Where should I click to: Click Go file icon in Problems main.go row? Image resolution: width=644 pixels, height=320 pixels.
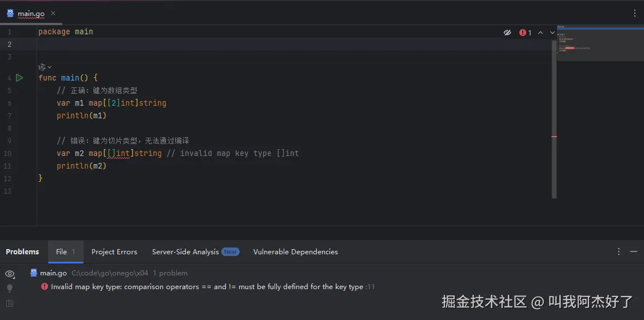point(34,273)
